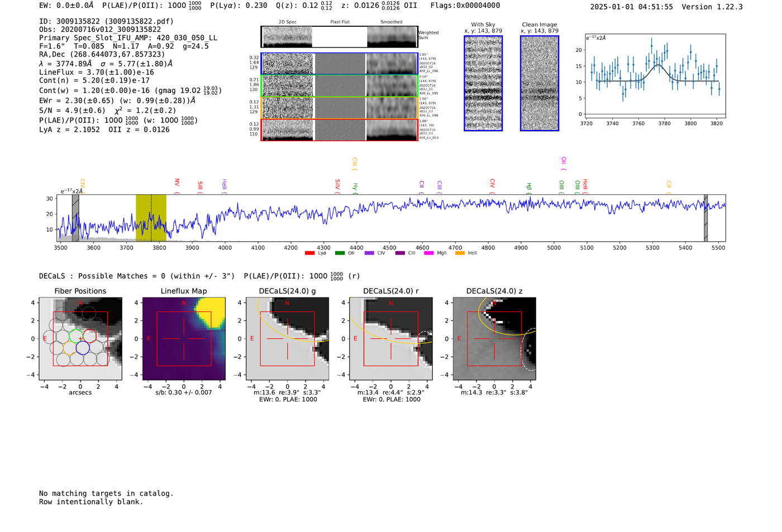Click the violet CIV legend swatch
This screenshot has height=532, width=782.
(x=369, y=253)
